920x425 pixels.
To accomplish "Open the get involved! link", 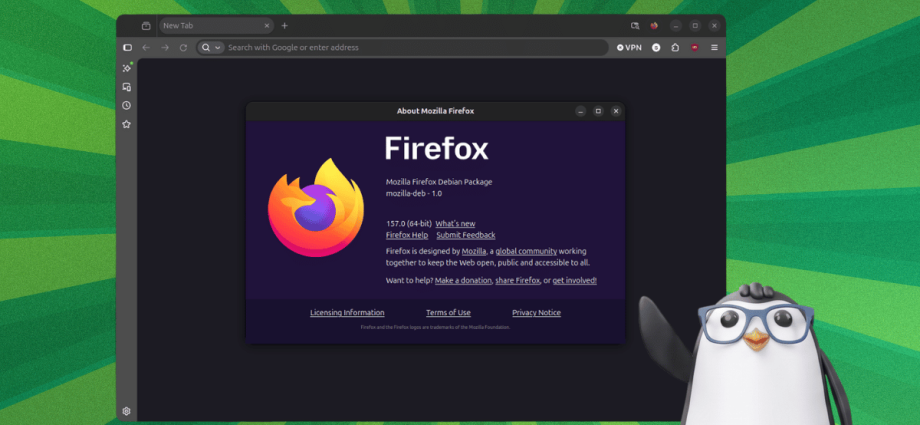I will tap(574, 281).
